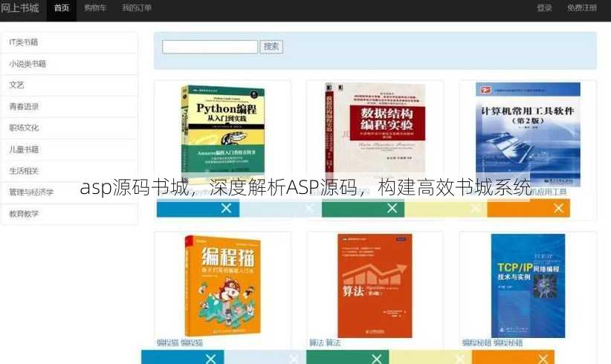This screenshot has height=364, width=611.
Task: Select the 青春语录 category
Action: pos(69,107)
